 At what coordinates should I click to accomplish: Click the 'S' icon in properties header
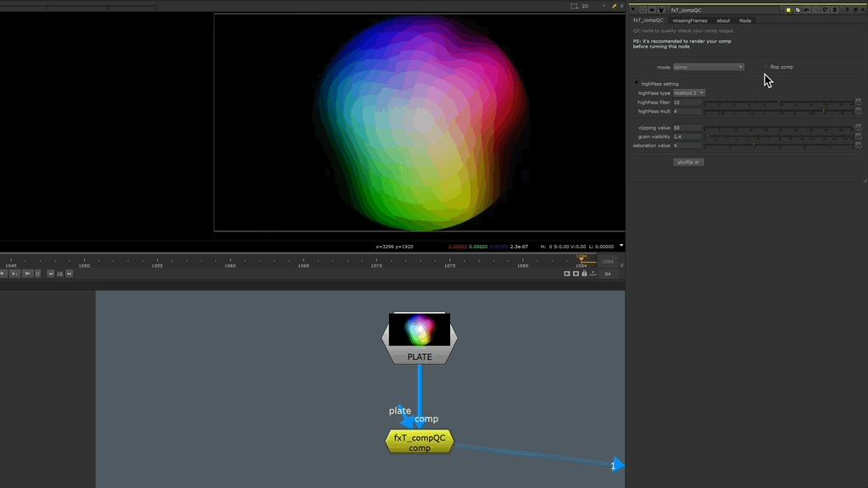point(834,10)
